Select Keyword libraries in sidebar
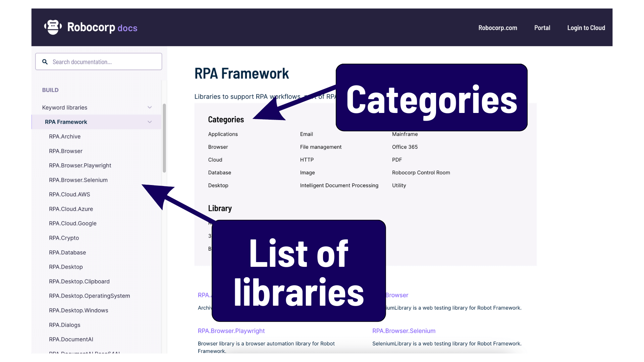 pos(65,108)
